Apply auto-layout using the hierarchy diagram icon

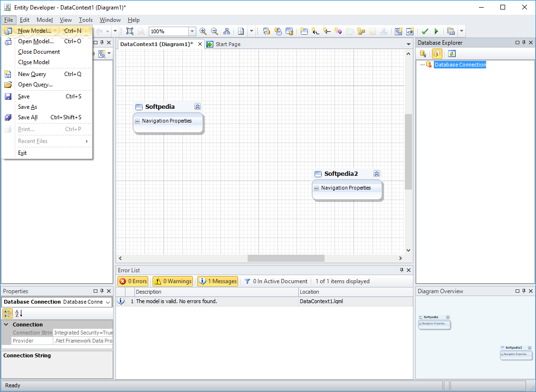click(227, 31)
